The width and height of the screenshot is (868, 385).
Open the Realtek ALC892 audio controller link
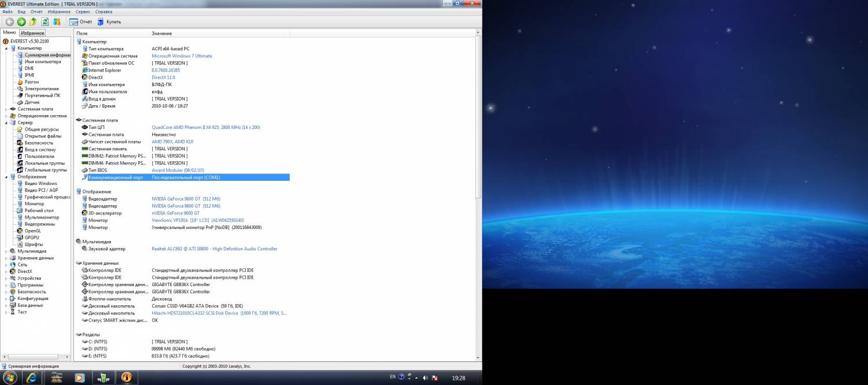(214, 249)
